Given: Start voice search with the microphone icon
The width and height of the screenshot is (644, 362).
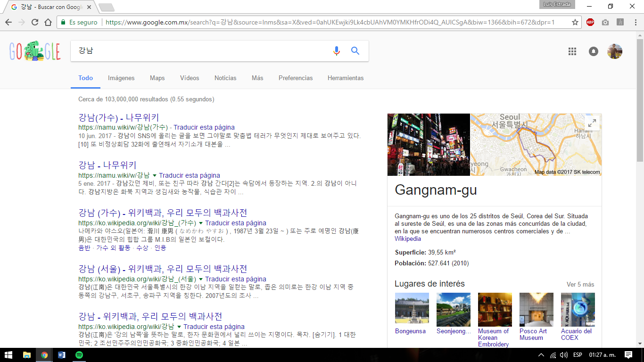Looking at the screenshot, I should (x=336, y=51).
